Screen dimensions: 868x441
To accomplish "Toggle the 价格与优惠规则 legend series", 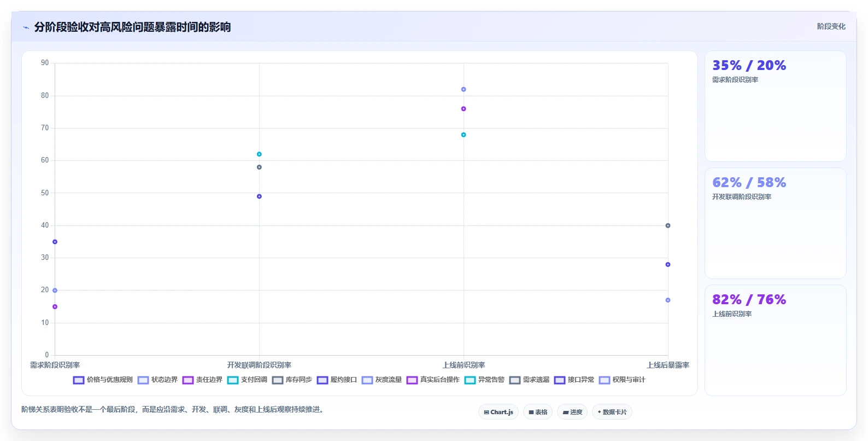I will point(103,380).
